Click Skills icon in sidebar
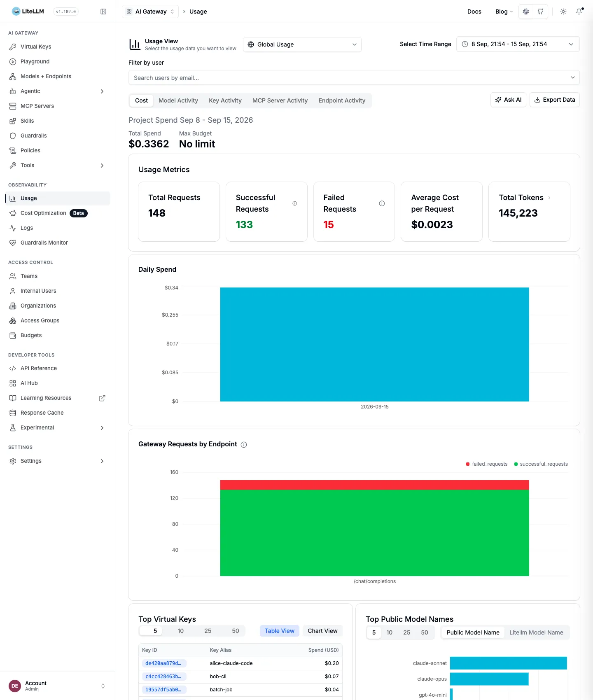The height and width of the screenshot is (700, 593). tap(13, 121)
